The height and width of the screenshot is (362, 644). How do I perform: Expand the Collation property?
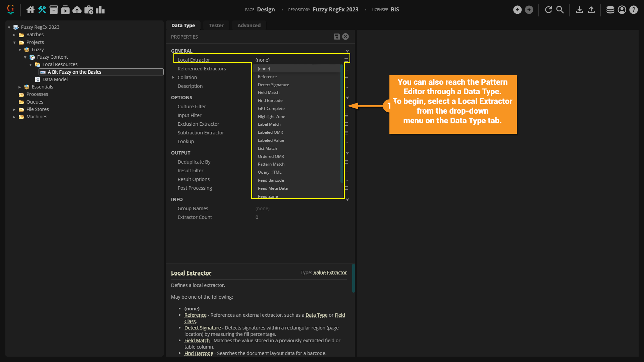click(173, 77)
